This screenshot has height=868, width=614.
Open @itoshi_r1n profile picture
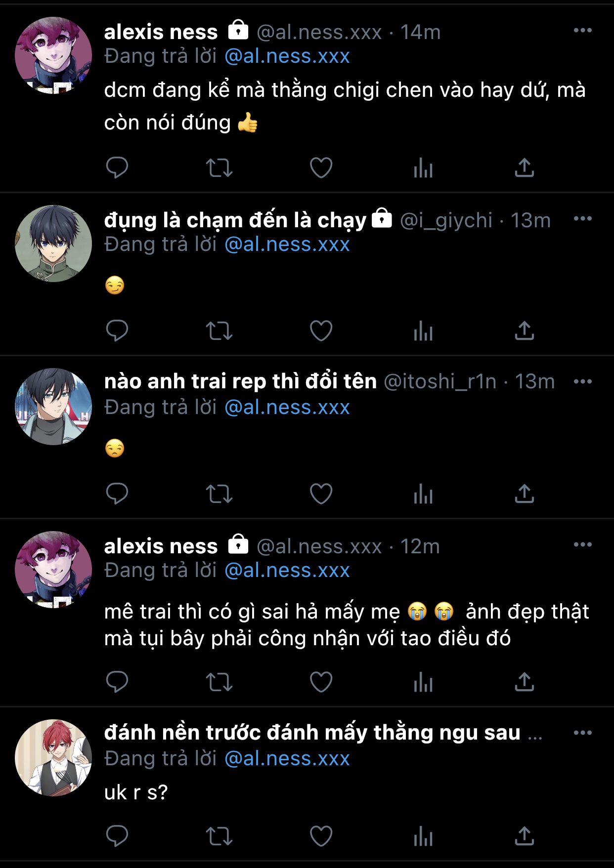tap(53, 406)
